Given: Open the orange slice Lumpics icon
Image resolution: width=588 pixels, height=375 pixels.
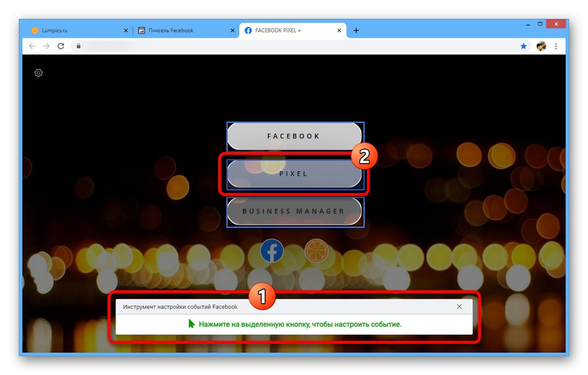Looking at the screenshot, I should (316, 251).
